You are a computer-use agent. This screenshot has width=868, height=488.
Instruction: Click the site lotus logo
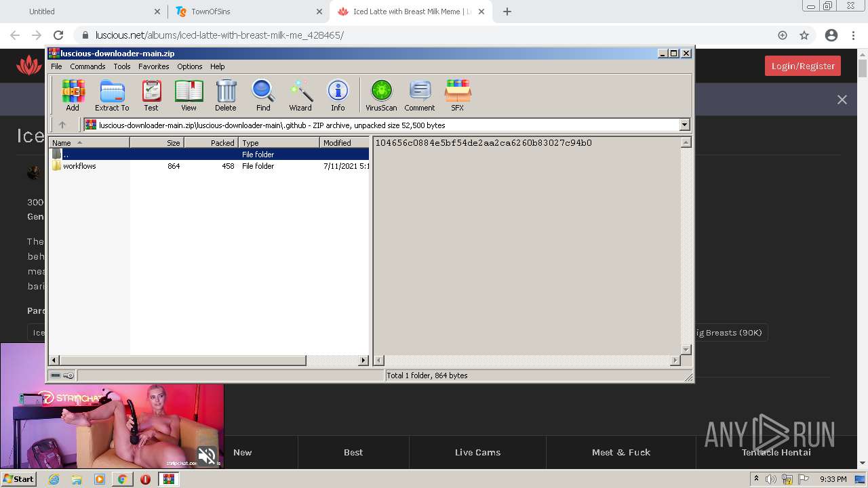[29, 66]
